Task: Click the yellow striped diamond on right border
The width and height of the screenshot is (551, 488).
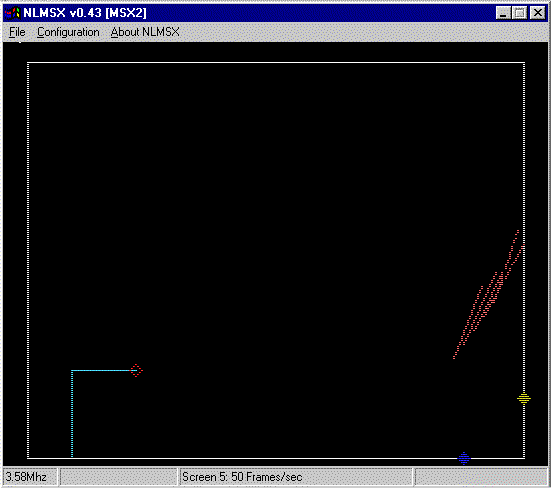Action: point(524,398)
